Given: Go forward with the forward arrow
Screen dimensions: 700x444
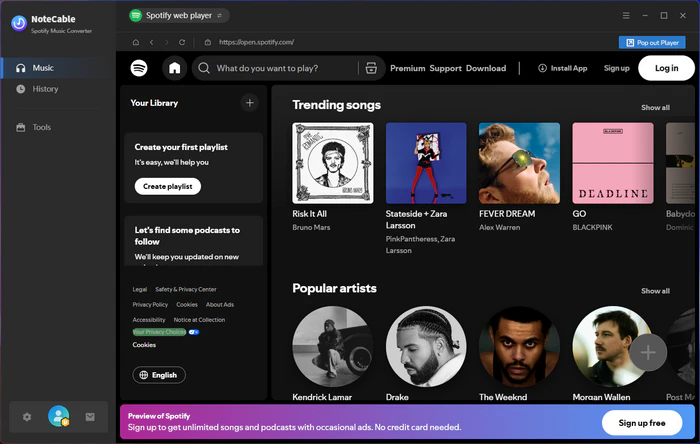Looking at the screenshot, I should [167, 42].
